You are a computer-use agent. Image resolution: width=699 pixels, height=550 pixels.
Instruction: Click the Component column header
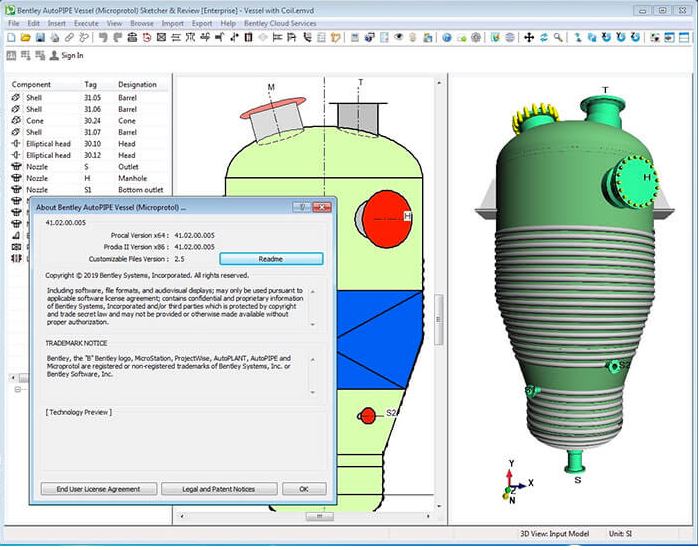pyautogui.click(x=31, y=84)
